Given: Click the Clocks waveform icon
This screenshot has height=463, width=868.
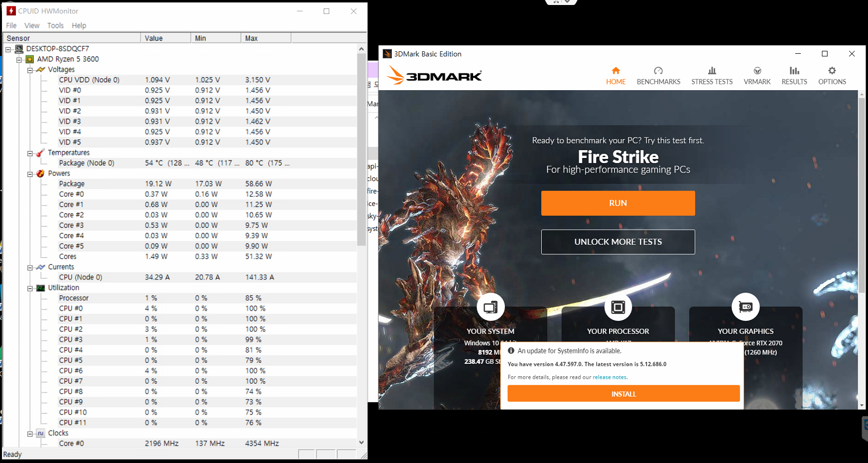Looking at the screenshot, I should pos(41,434).
